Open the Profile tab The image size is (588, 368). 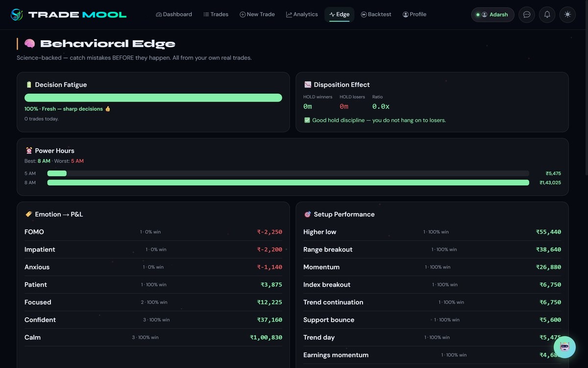point(415,15)
